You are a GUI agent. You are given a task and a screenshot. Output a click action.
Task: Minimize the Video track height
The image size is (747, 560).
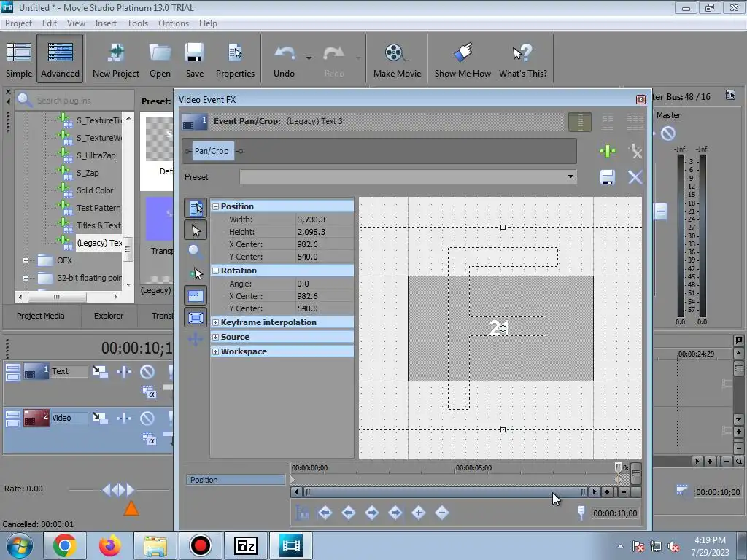point(13,415)
